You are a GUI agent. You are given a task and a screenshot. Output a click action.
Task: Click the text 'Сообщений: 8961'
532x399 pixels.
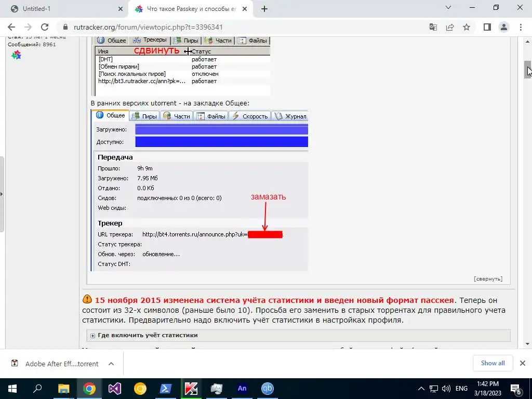[32, 45]
